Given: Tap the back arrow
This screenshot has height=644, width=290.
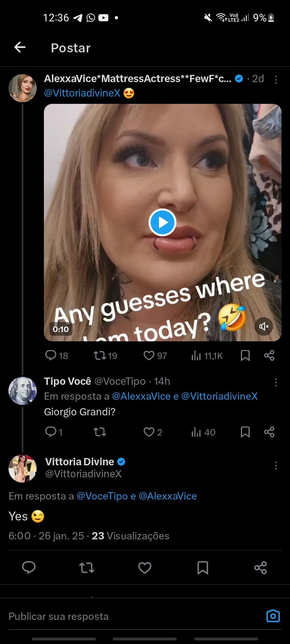Looking at the screenshot, I should [20, 47].
